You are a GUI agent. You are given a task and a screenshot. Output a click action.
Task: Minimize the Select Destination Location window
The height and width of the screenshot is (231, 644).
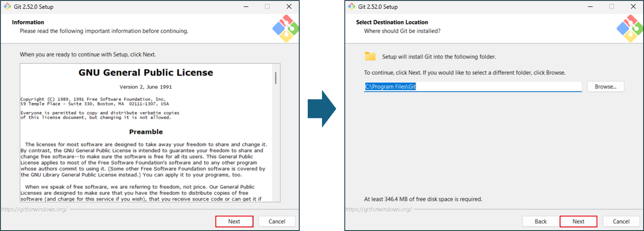(x=590, y=7)
